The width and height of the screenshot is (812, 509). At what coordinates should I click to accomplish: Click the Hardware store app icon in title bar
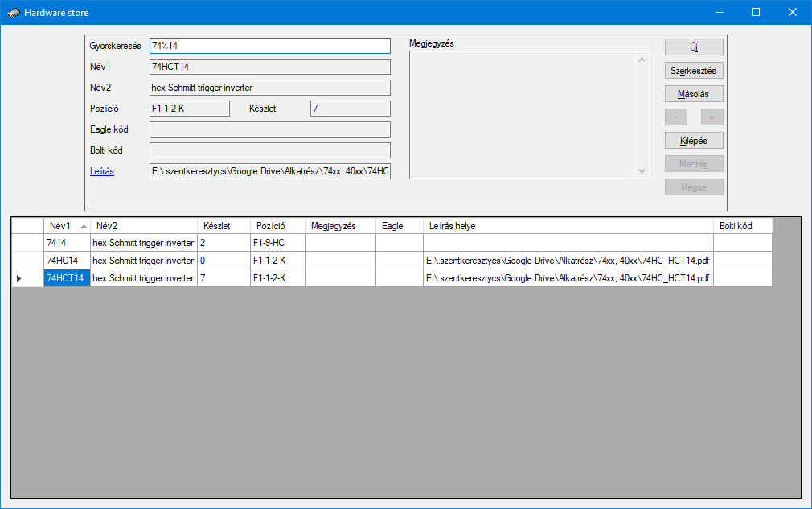(13, 13)
